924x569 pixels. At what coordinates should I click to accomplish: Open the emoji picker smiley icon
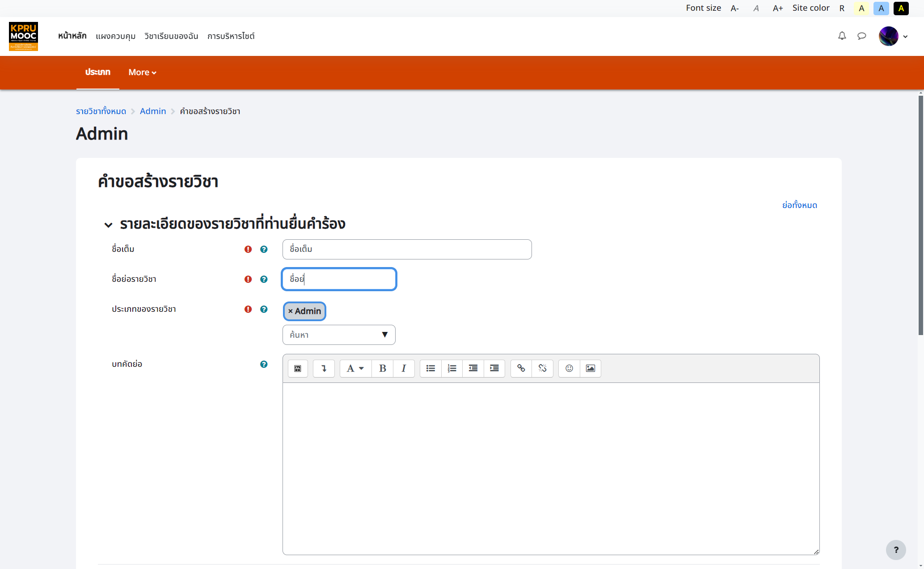(x=569, y=368)
